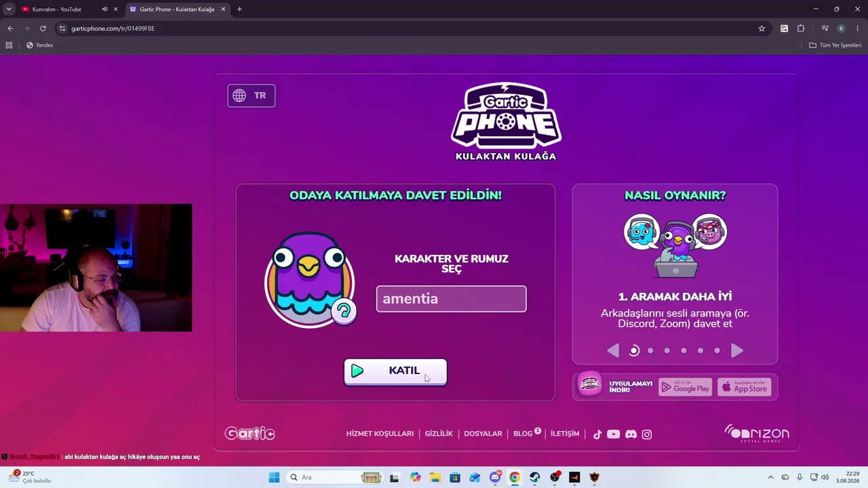The width and height of the screenshot is (868, 488).
Task: Open the BLOG footer link
Action: point(523,434)
